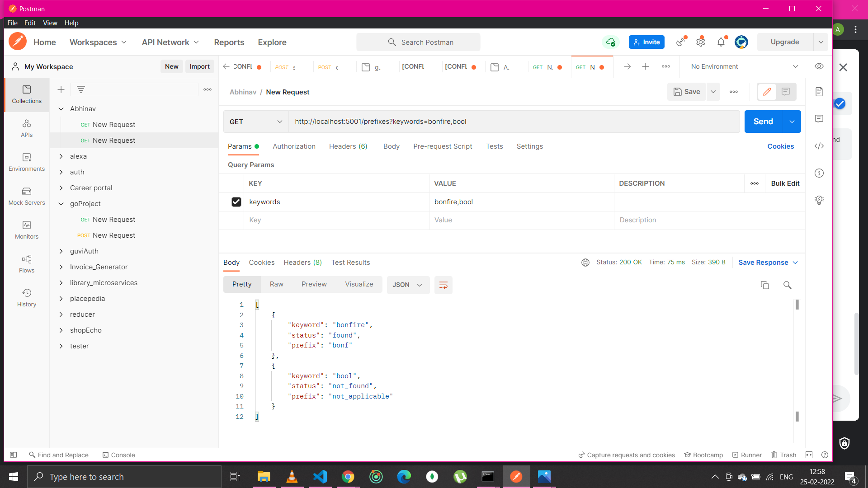The height and width of the screenshot is (488, 868).
Task: Open the Postman Console
Action: 118,455
